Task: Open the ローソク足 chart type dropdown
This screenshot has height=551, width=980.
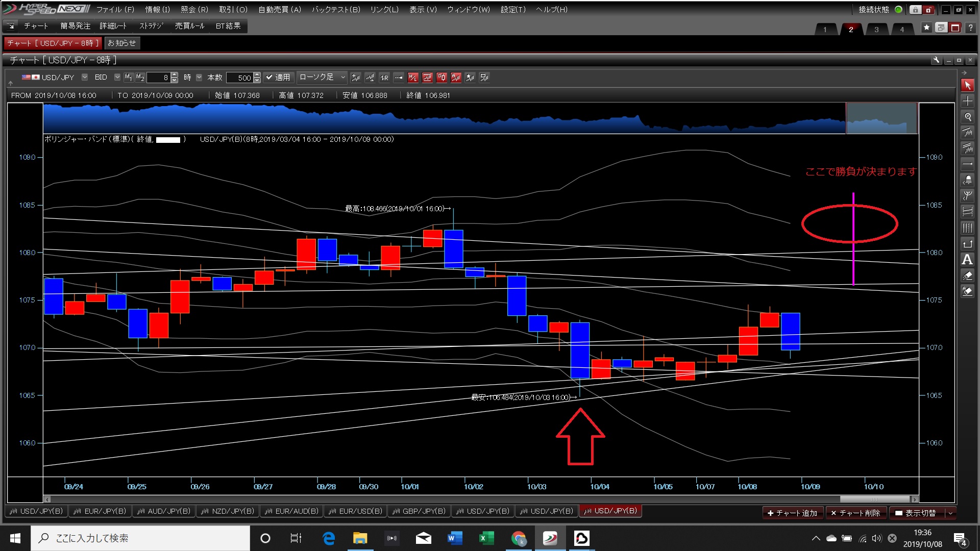Action: (342, 78)
